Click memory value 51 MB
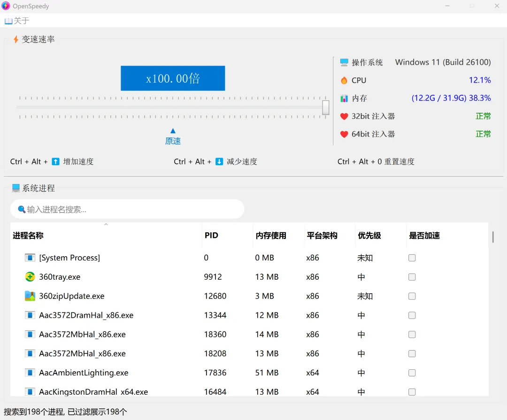This screenshot has height=420, width=507. click(267, 373)
